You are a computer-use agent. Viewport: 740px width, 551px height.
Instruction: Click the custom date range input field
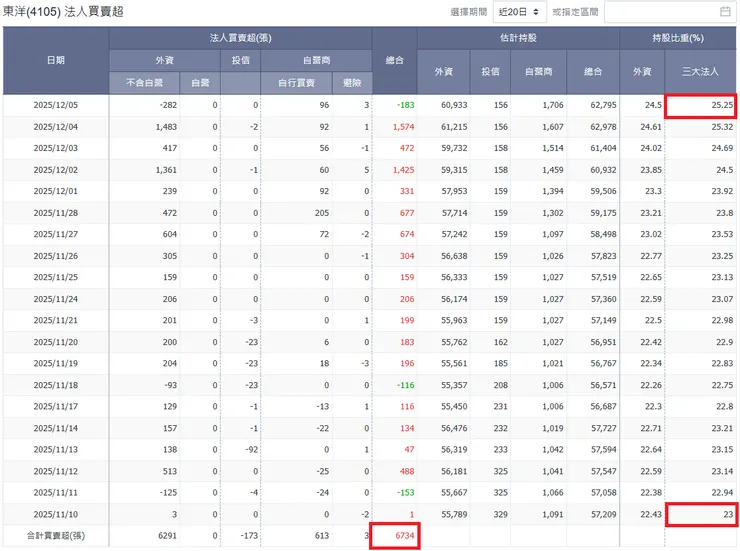point(670,12)
